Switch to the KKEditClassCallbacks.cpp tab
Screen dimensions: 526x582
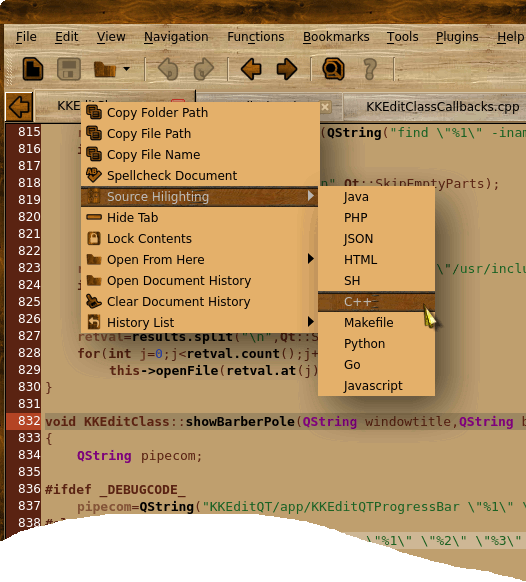442,107
